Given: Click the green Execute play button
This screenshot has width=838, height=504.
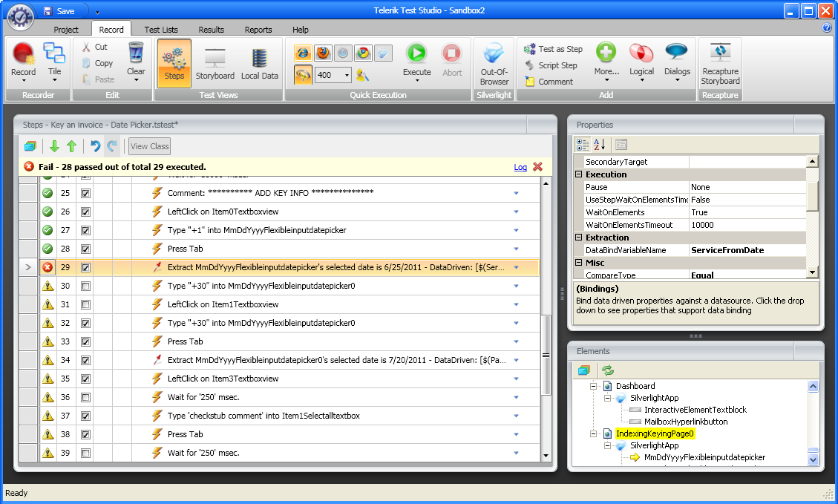Looking at the screenshot, I should pyautogui.click(x=416, y=54).
